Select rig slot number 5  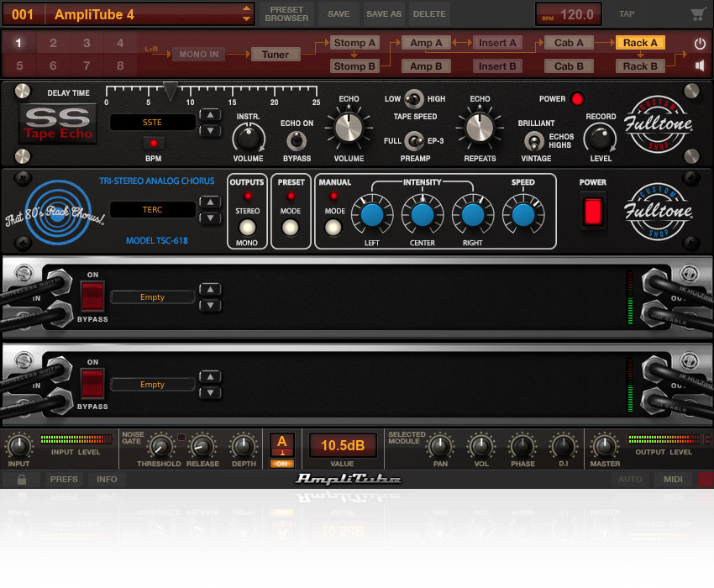tap(19, 66)
